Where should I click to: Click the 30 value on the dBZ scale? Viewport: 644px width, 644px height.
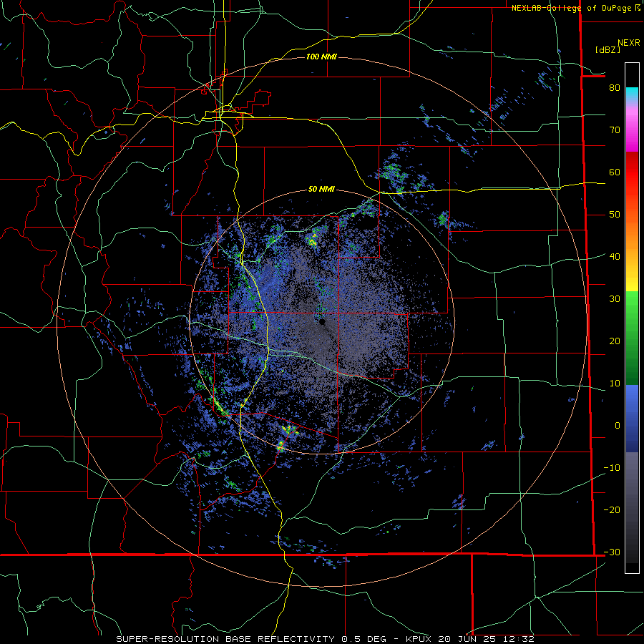point(615,299)
